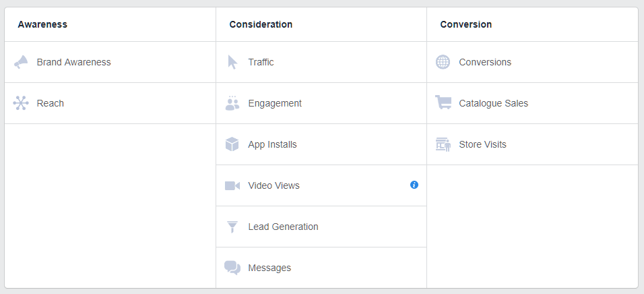The image size is (644, 294).
Task: Click the Brand Awareness megaphone icon
Action: point(21,62)
